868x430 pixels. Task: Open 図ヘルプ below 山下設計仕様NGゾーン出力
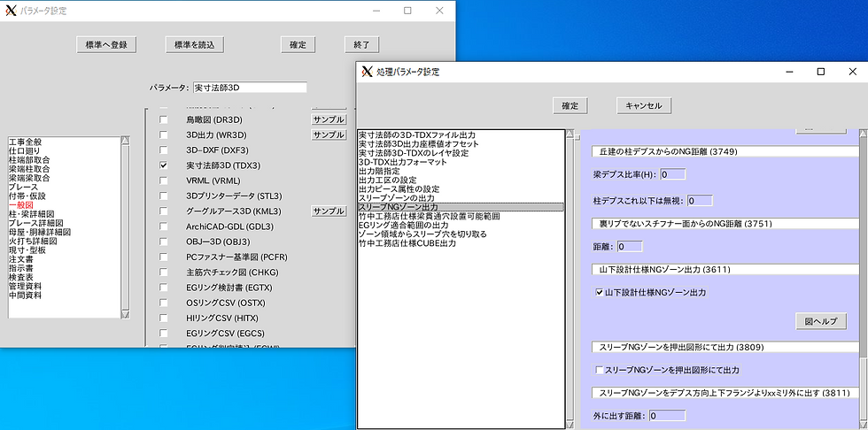pos(821,321)
